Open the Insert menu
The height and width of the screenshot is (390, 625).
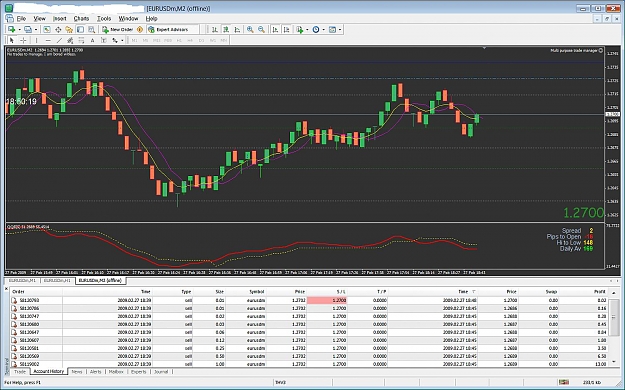point(59,18)
